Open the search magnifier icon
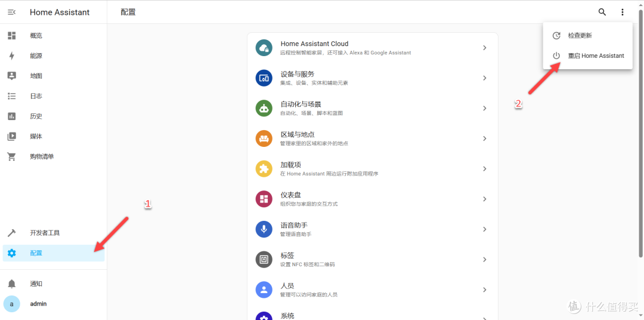The image size is (644, 320). click(x=602, y=12)
